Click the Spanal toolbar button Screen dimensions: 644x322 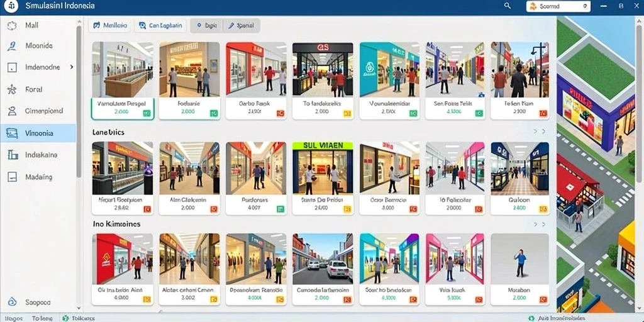[242, 25]
